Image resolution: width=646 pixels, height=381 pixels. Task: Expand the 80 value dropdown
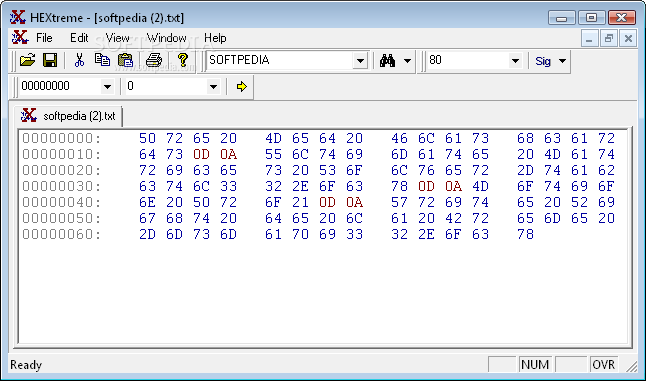515,61
